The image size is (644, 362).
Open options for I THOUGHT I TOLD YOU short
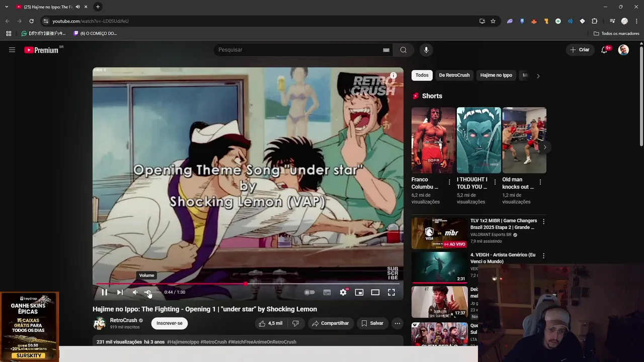tap(495, 182)
